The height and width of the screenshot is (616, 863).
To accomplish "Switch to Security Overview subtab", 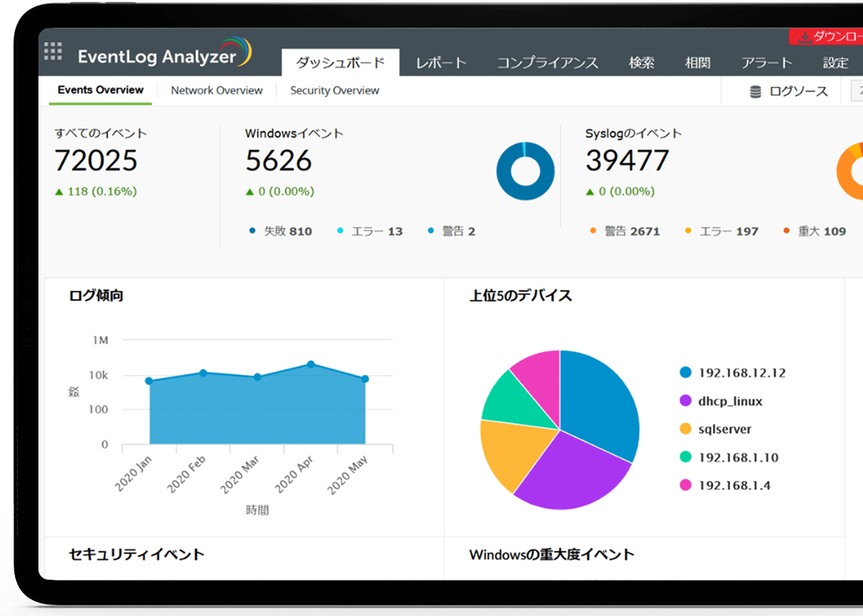I will [334, 91].
